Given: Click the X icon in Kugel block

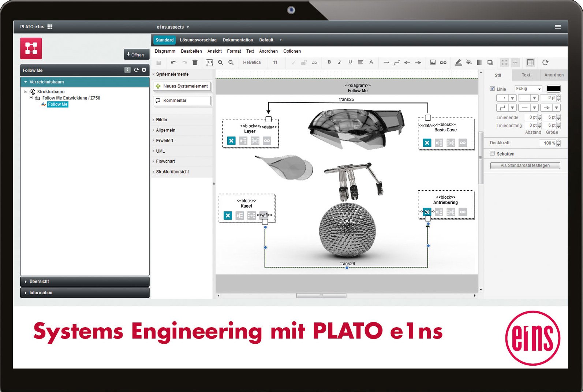Looking at the screenshot, I should point(228,216).
